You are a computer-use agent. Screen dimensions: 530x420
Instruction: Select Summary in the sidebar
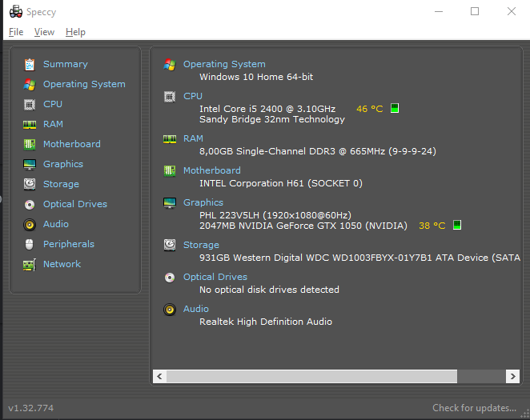click(66, 64)
